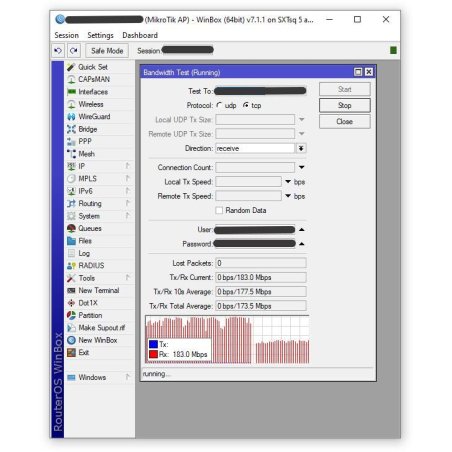The width and height of the screenshot is (452, 452).
Task: Click the bandwidth graph area
Action: click(227, 339)
